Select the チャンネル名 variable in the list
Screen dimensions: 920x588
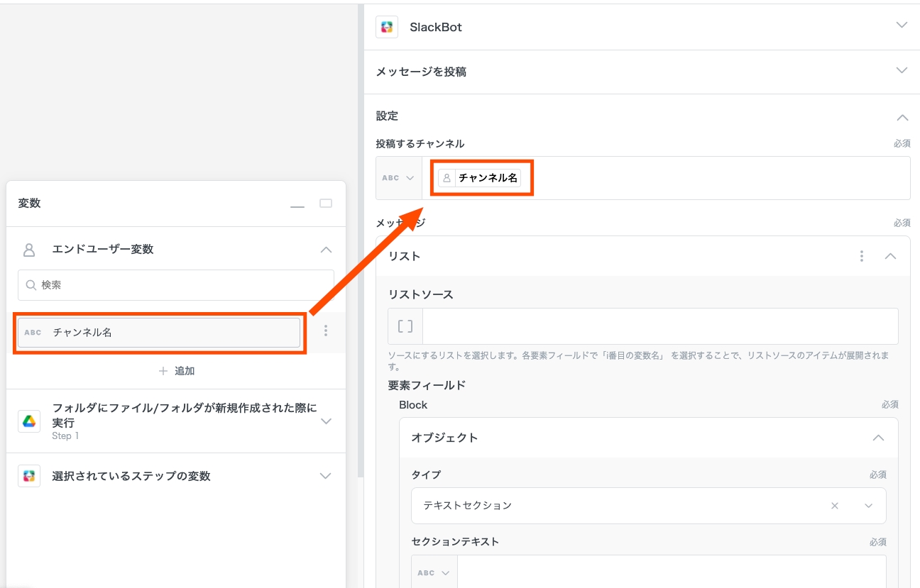159,332
